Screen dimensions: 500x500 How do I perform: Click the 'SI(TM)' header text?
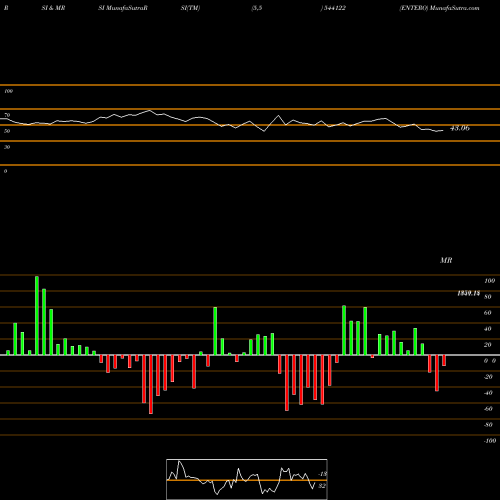click(x=190, y=8)
